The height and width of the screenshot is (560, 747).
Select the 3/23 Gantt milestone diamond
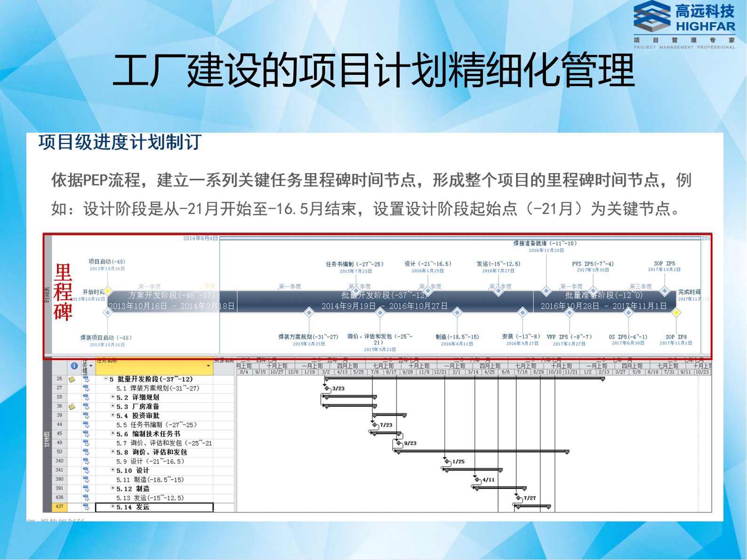pyautogui.click(x=328, y=388)
